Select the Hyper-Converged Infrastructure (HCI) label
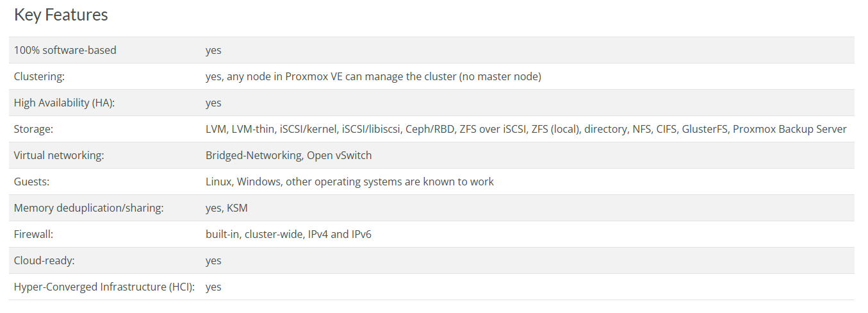Image resolution: width=868 pixels, height=313 pixels. tap(104, 287)
